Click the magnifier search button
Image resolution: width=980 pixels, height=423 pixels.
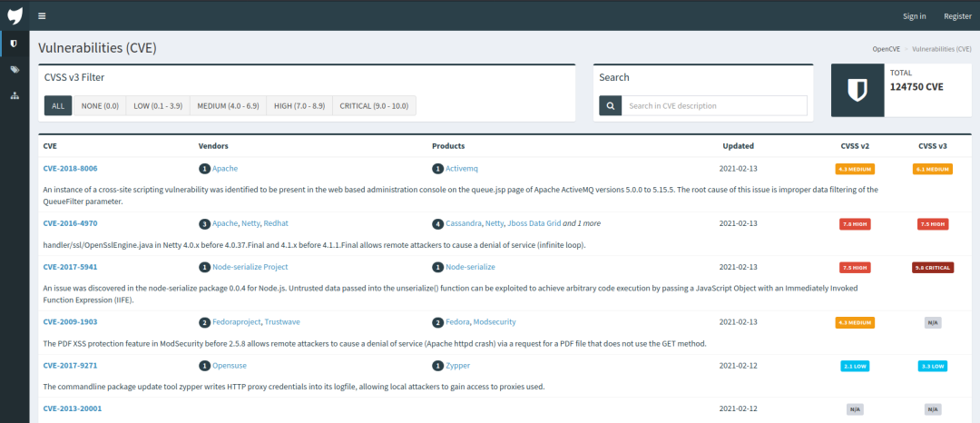tap(610, 105)
